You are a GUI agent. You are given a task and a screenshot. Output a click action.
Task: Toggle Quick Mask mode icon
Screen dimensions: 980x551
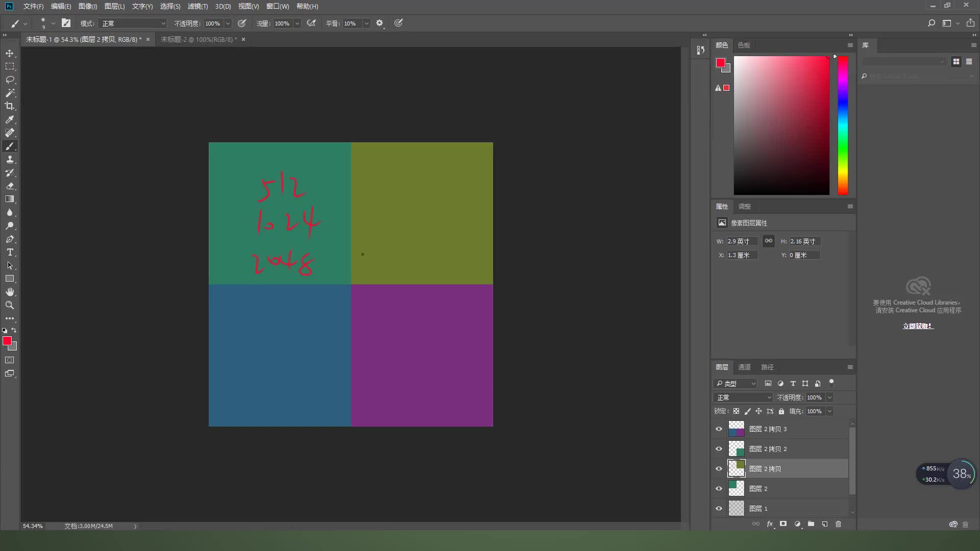[10, 360]
